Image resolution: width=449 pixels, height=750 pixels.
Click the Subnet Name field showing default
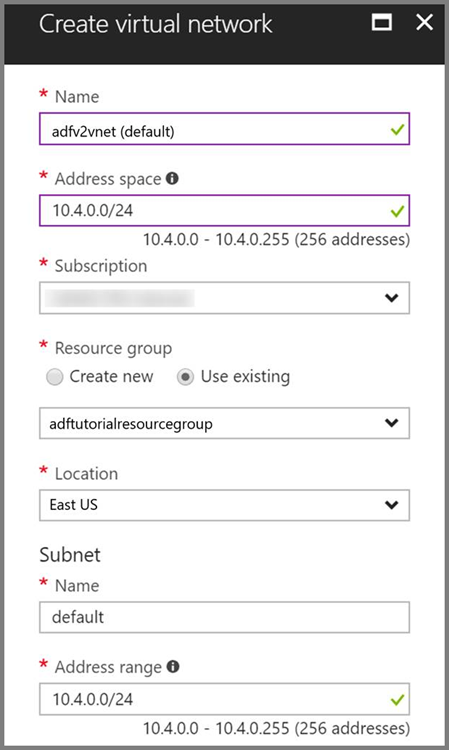(224, 617)
